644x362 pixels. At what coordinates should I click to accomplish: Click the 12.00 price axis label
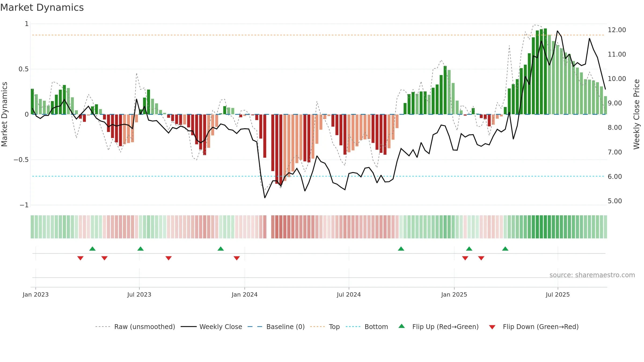tap(617, 30)
